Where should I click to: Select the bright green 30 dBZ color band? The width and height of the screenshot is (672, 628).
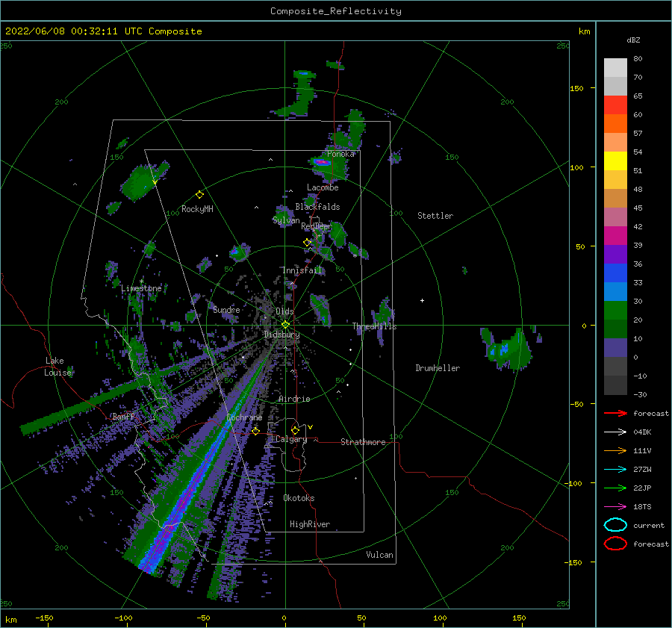coord(615,310)
